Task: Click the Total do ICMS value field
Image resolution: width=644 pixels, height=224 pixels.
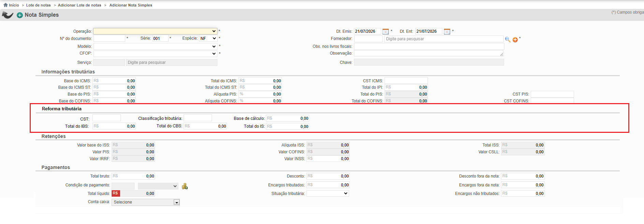Action: [x=260, y=81]
